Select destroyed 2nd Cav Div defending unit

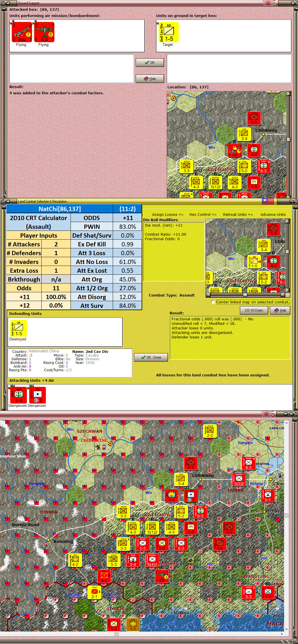tap(18, 329)
